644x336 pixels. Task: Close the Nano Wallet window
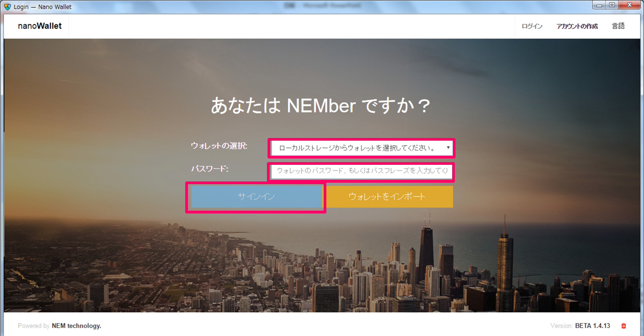[630, 5]
